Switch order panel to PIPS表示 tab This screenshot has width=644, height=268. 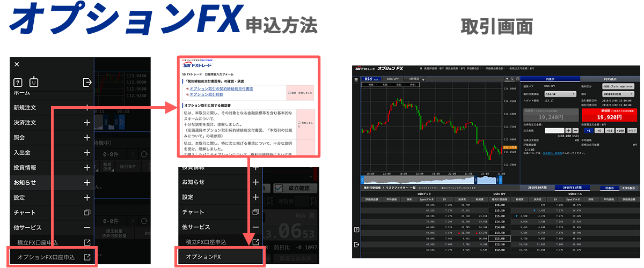(611, 79)
